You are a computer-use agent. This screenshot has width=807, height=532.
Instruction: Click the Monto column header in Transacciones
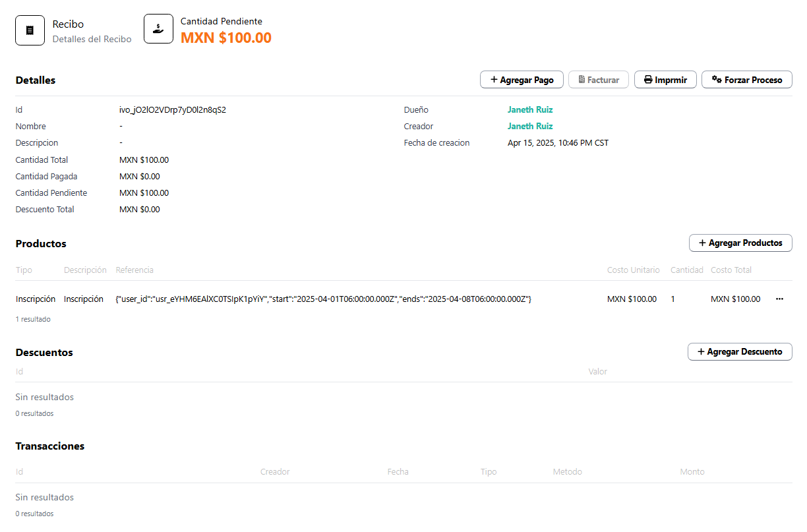(x=692, y=472)
